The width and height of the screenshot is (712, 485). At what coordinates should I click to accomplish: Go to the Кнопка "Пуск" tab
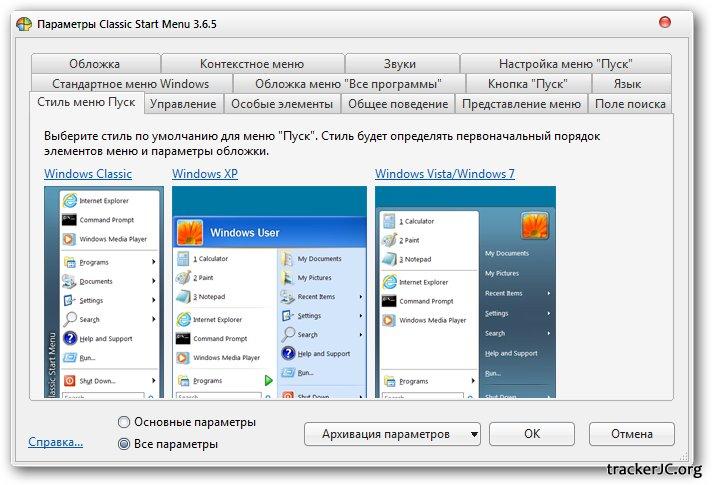tap(527, 84)
